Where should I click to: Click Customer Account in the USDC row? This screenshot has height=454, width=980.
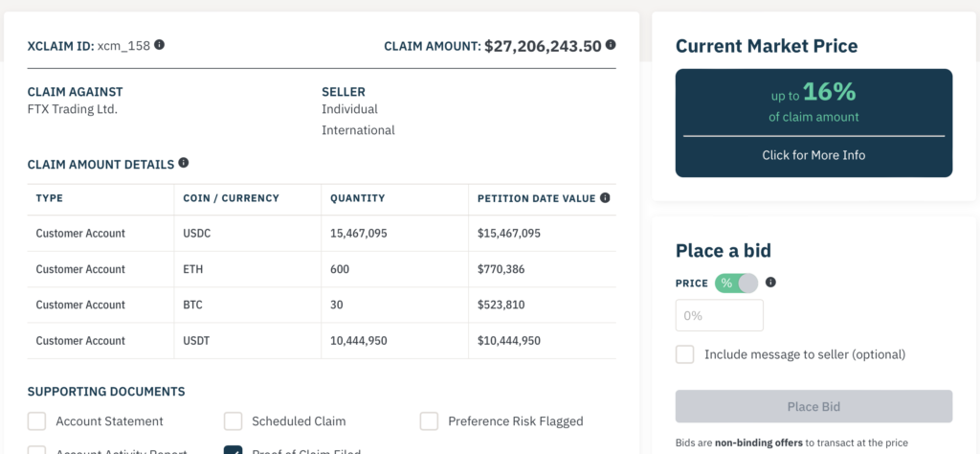tap(80, 234)
